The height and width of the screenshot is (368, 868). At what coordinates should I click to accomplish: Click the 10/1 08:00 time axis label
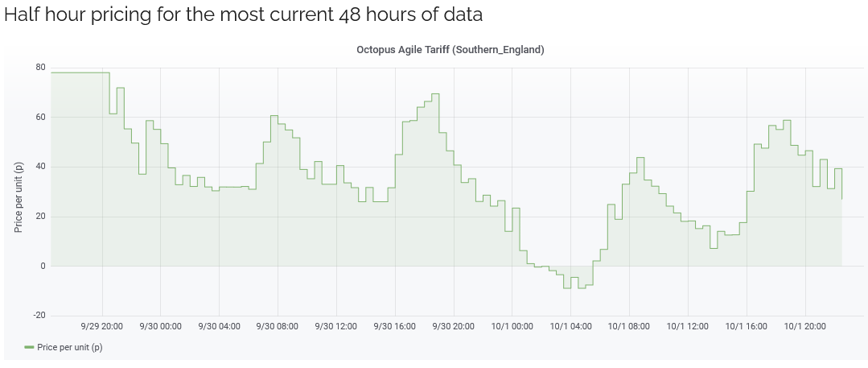click(629, 326)
